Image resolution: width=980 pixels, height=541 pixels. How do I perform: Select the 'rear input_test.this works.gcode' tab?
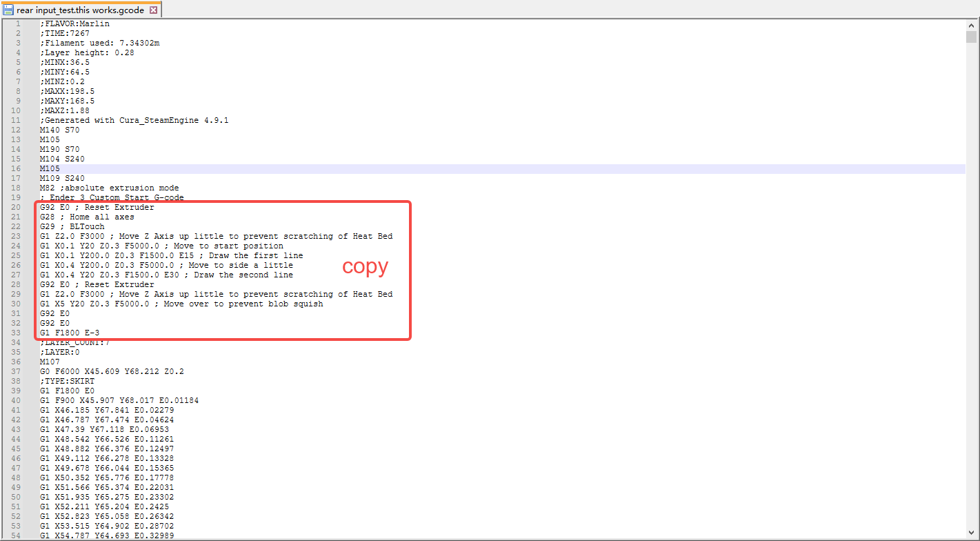point(81,10)
